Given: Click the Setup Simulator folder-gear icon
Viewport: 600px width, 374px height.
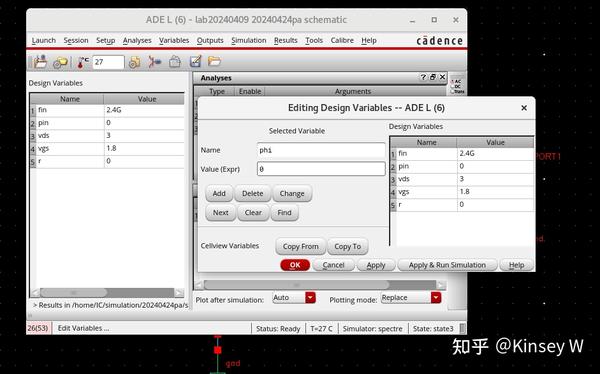Looking at the screenshot, I should (x=60, y=62).
